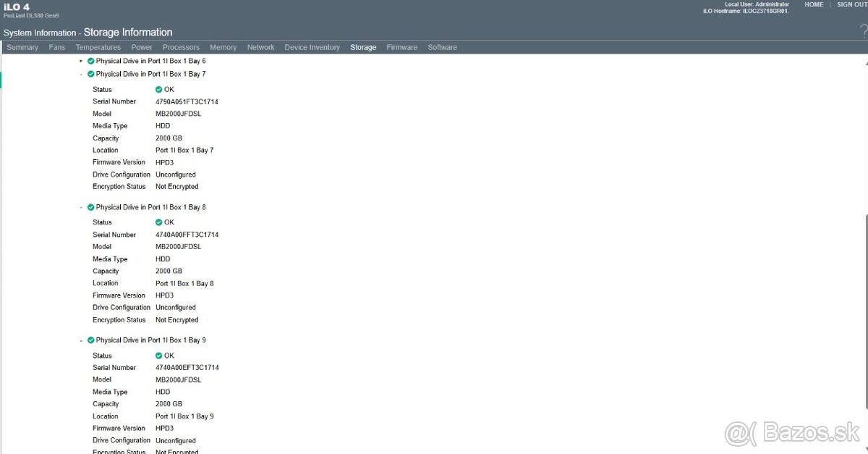Click the OK status check icon under Bay 8
This screenshot has width=868, height=454.
pyautogui.click(x=159, y=222)
